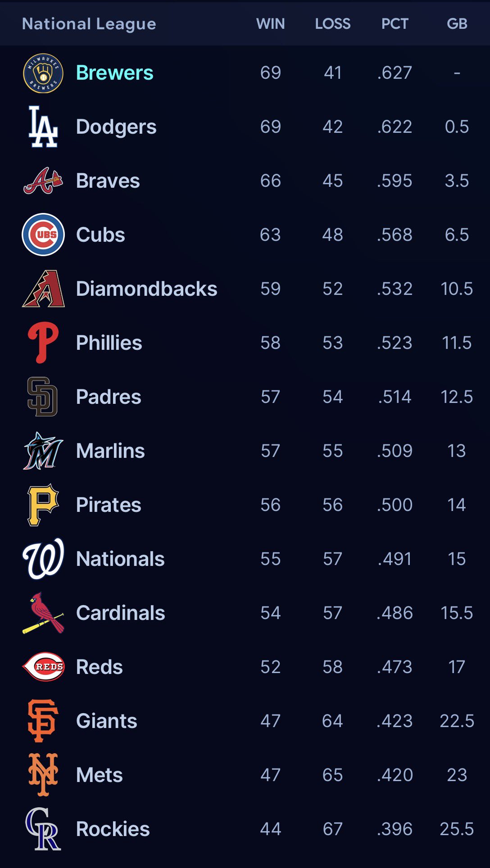This screenshot has height=868, width=490.
Task: Tap the Cardinals bird logo
Action: (43, 613)
